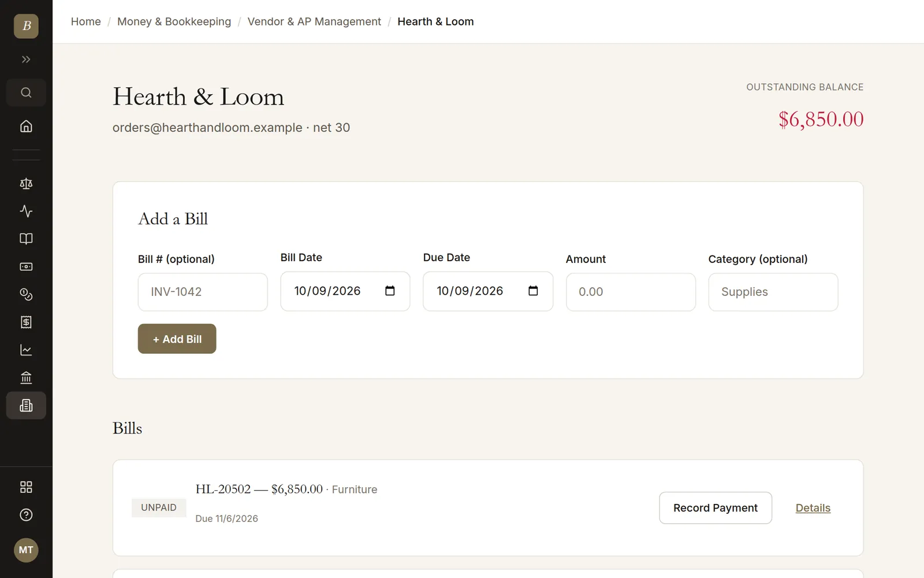Image resolution: width=924 pixels, height=578 pixels.
Task: Open the Due Date calendar picker icon
Action: coord(533,291)
